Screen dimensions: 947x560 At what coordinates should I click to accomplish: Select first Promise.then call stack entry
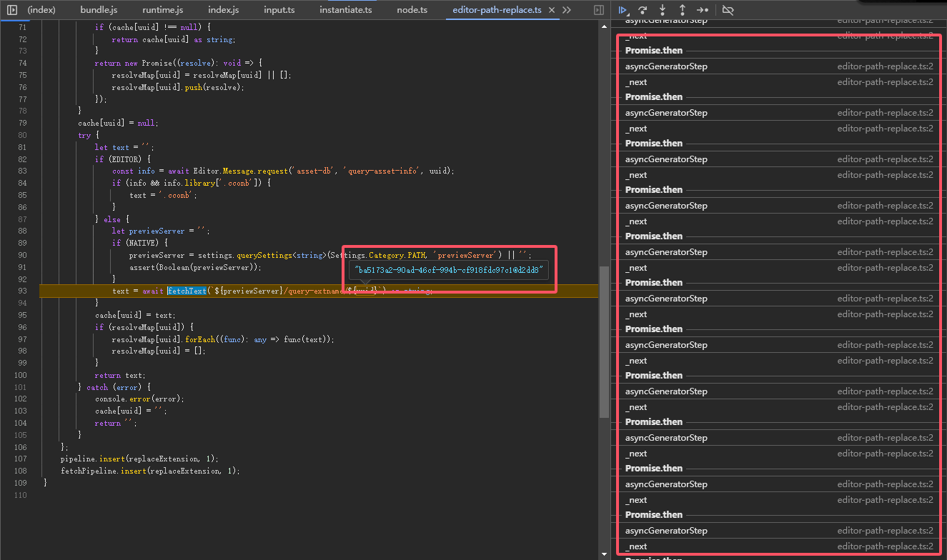point(654,51)
